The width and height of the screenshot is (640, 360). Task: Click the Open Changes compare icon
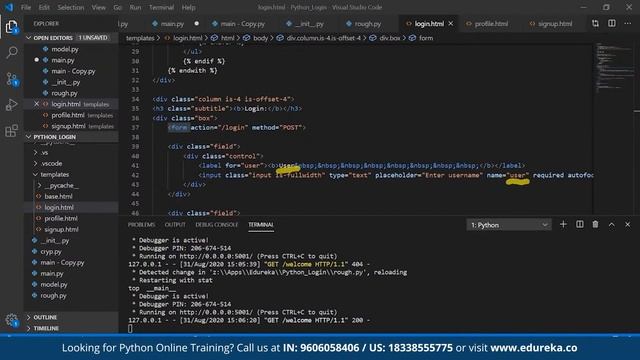click(596, 24)
